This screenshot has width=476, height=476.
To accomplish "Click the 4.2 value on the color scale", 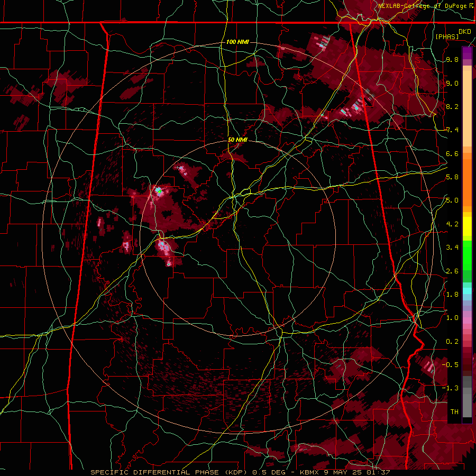I will point(452,224).
